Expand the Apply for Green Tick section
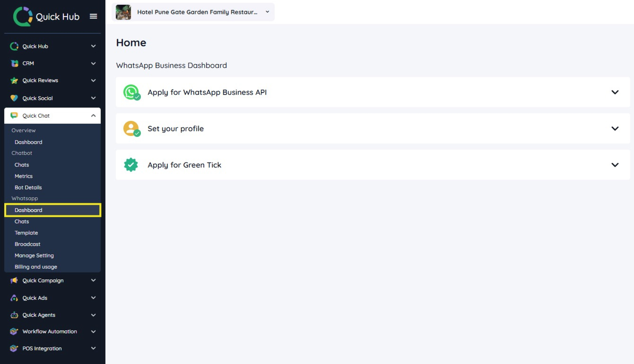The image size is (634, 364). (x=615, y=165)
